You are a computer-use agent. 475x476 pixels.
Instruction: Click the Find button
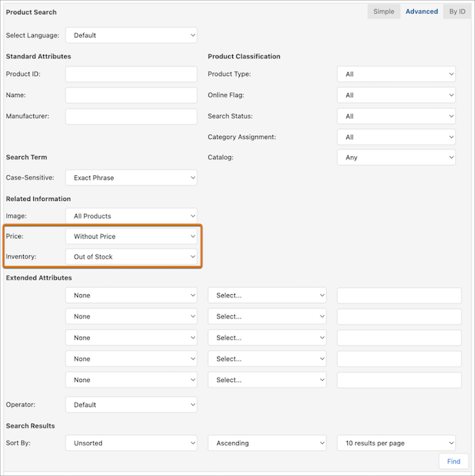click(x=454, y=461)
